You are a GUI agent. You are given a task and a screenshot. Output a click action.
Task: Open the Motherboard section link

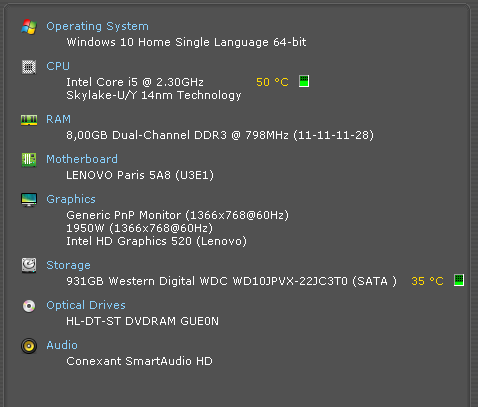[x=82, y=159]
